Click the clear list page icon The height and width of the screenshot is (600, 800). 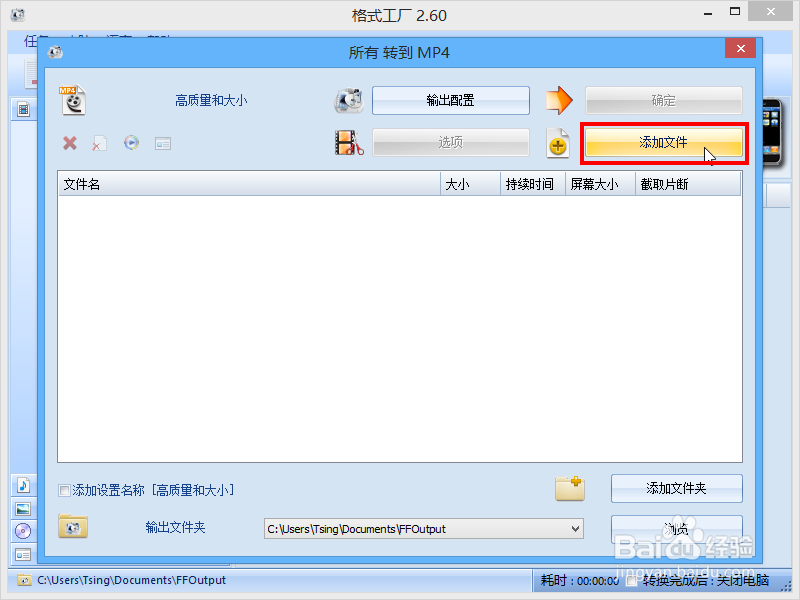[99, 143]
